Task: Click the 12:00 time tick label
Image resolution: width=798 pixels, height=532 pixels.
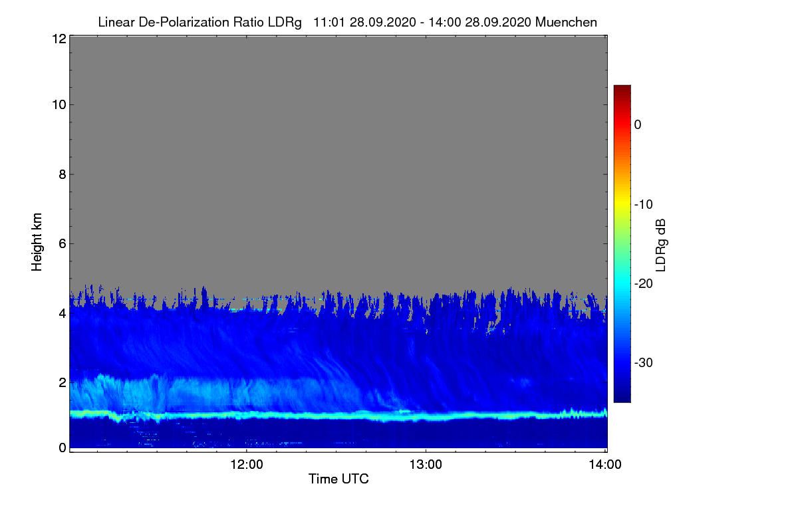Action: [247, 465]
